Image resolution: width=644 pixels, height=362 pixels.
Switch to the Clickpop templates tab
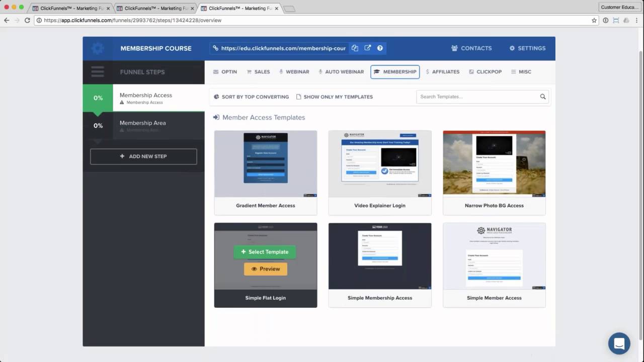click(485, 72)
